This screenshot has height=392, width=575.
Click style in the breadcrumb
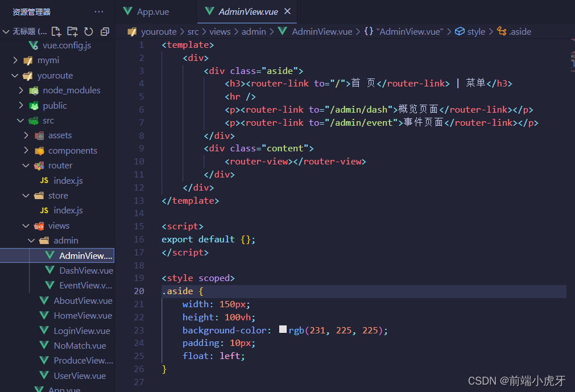coord(477,32)
